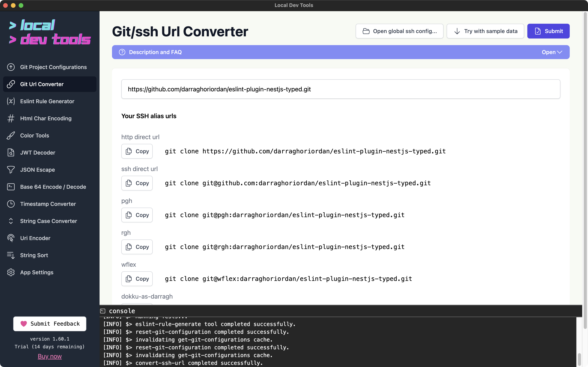Copy the ssh direct url clone command
The height and width of the screenshot is (367, 588).
click(137, 183)
